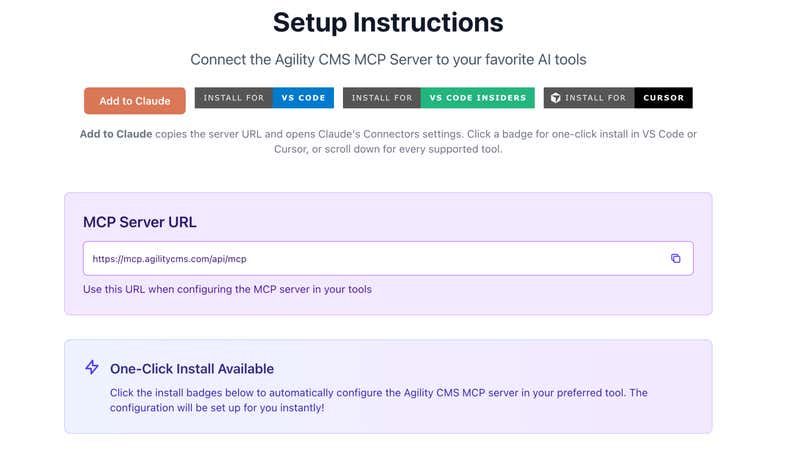Install for VS Code Insiders via green badge
Image resolution: width=800 pixels, height=452 pixels.
(478, 98)
